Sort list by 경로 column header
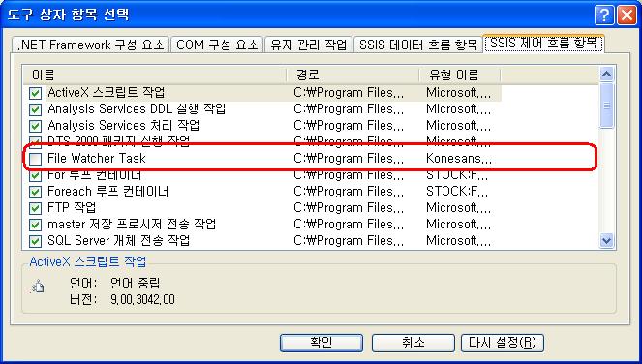This screenshot has height=364, width=642. point(352,75)
